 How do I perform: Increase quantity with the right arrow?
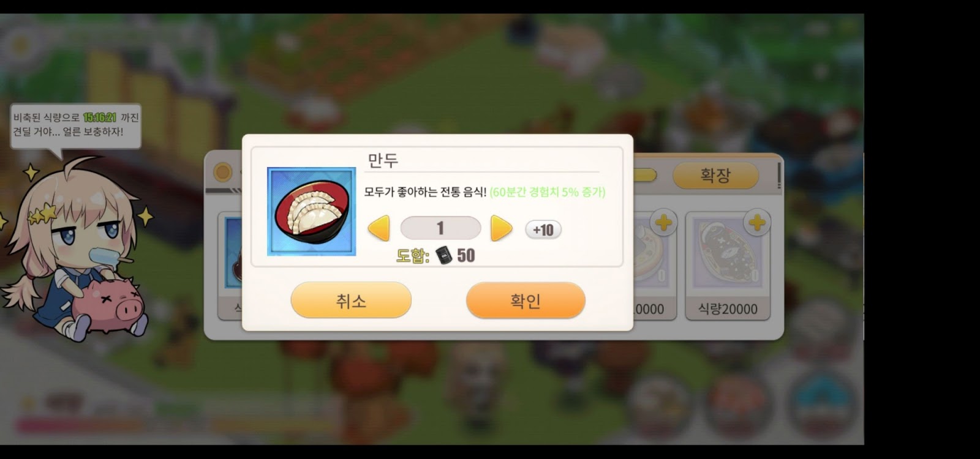click(501, 228)
